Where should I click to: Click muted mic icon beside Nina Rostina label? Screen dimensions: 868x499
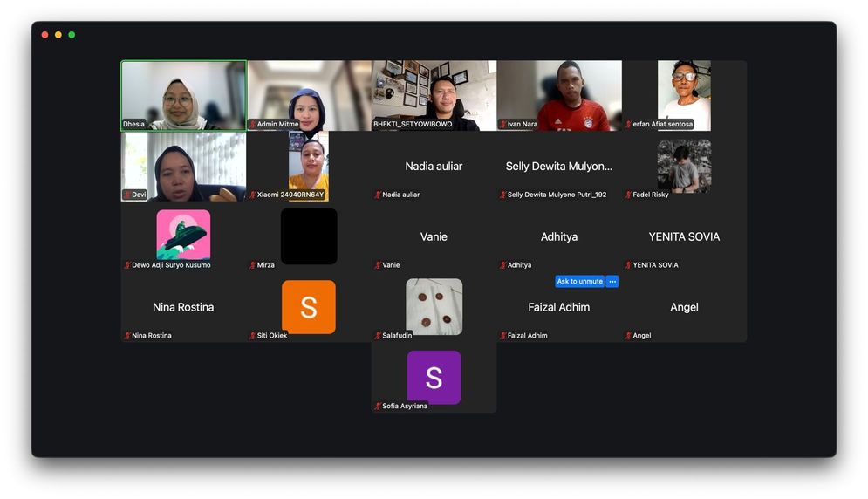(x=127, y=336)
